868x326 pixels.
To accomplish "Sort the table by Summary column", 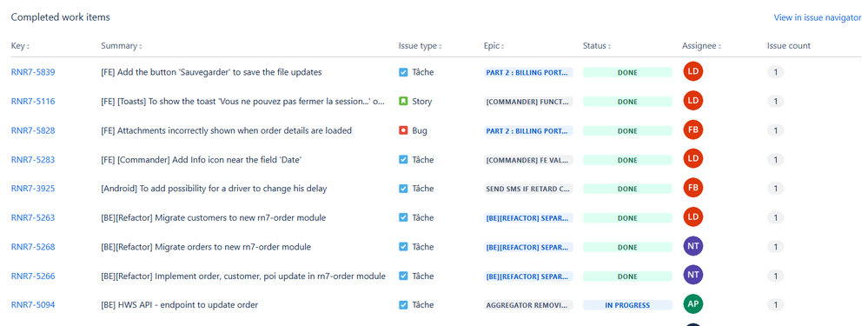I will (122, 46).
